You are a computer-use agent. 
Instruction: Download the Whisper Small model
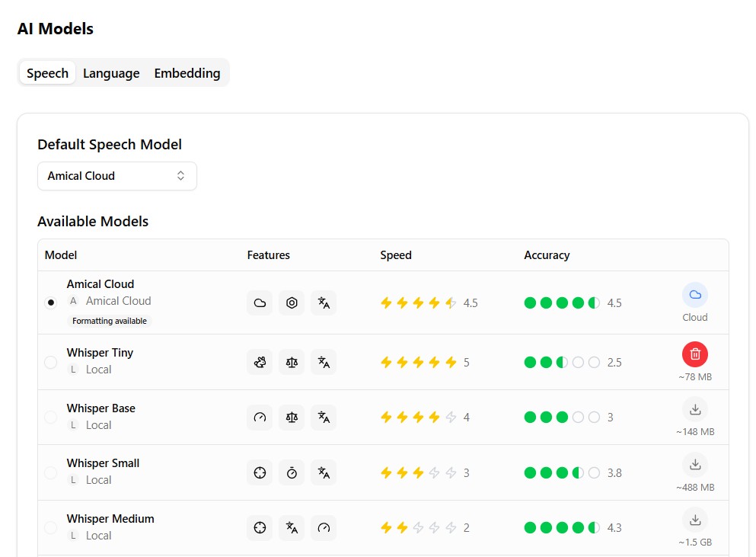click(x=695, y=464)
